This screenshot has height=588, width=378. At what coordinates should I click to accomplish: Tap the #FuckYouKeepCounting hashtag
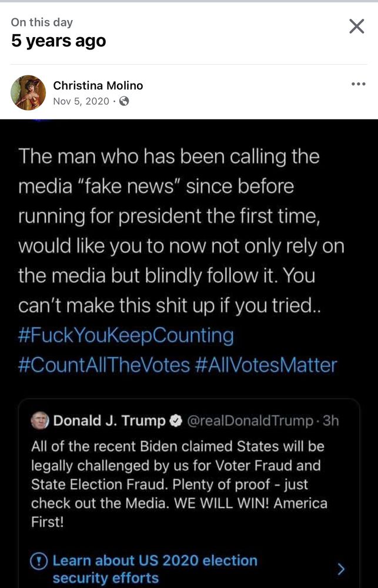pyautogui.click(x=126, y=336)
